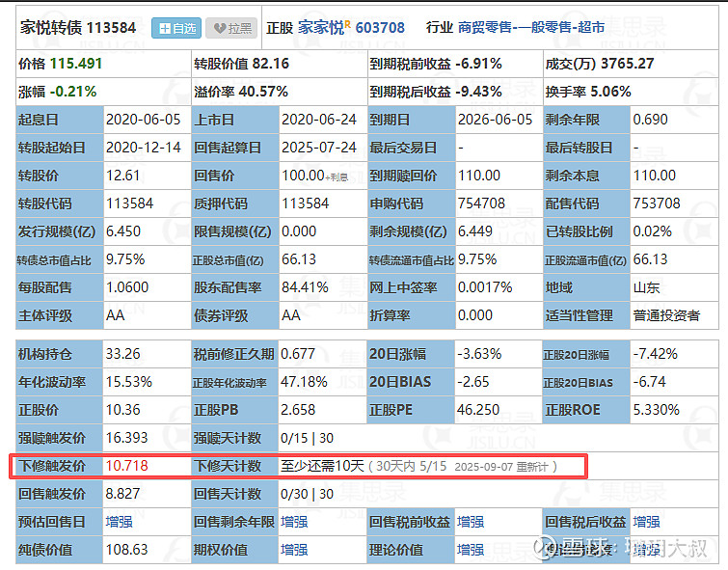
Task: Select 剩余规模(亿) value 6.449
Action: point(475,231)
